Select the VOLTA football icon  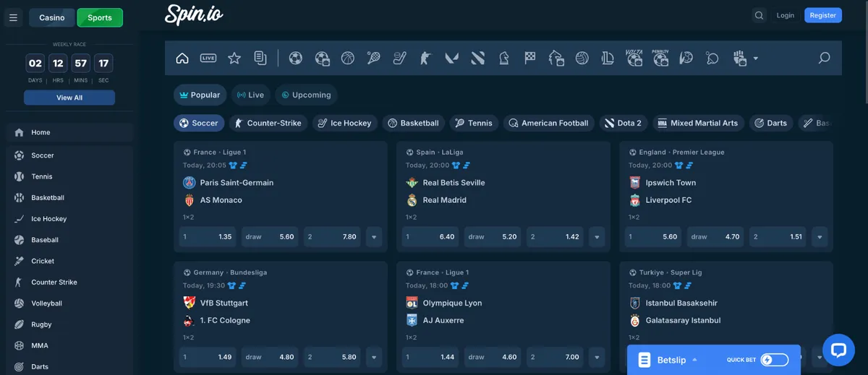point(634,58)
